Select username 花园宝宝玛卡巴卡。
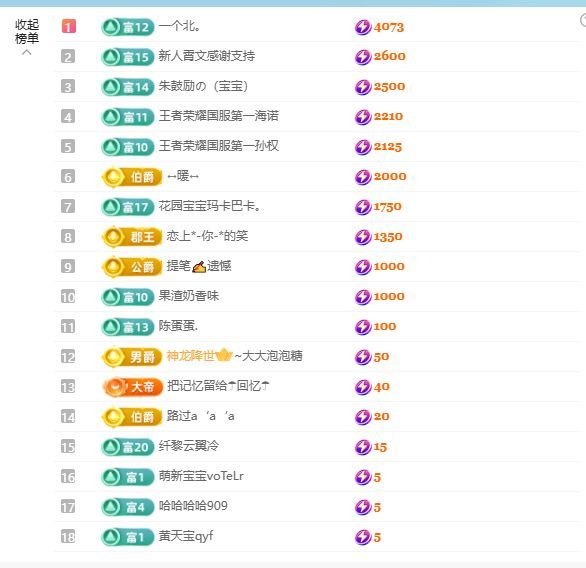This screenshot has height=568, width=586. [209, 206]
